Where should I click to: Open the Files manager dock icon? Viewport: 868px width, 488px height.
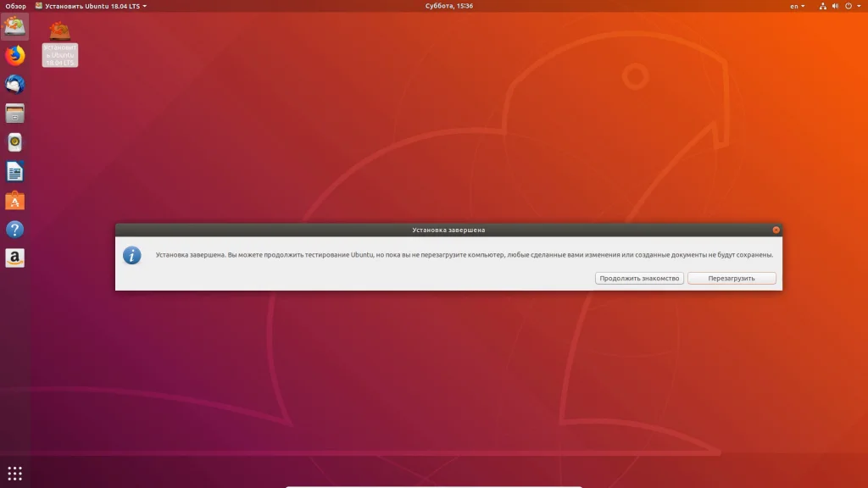pyautogui.click(x=15, y=114)
